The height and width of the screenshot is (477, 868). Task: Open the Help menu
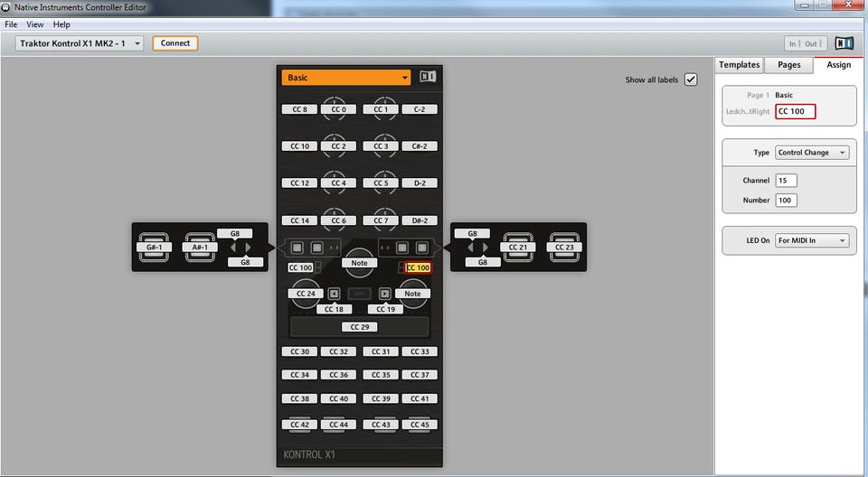coord(61,24)
